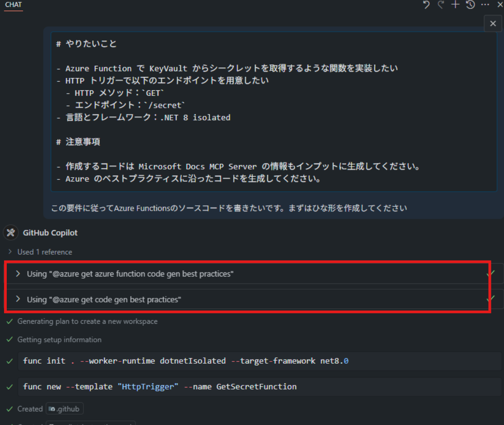Dismiss the user request with X button

click(493, 24)
